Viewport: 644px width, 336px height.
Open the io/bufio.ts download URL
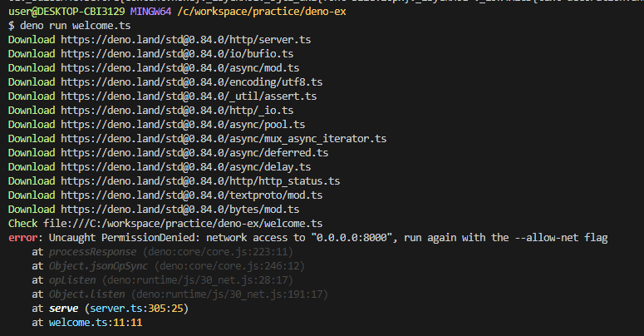point(177,54)
